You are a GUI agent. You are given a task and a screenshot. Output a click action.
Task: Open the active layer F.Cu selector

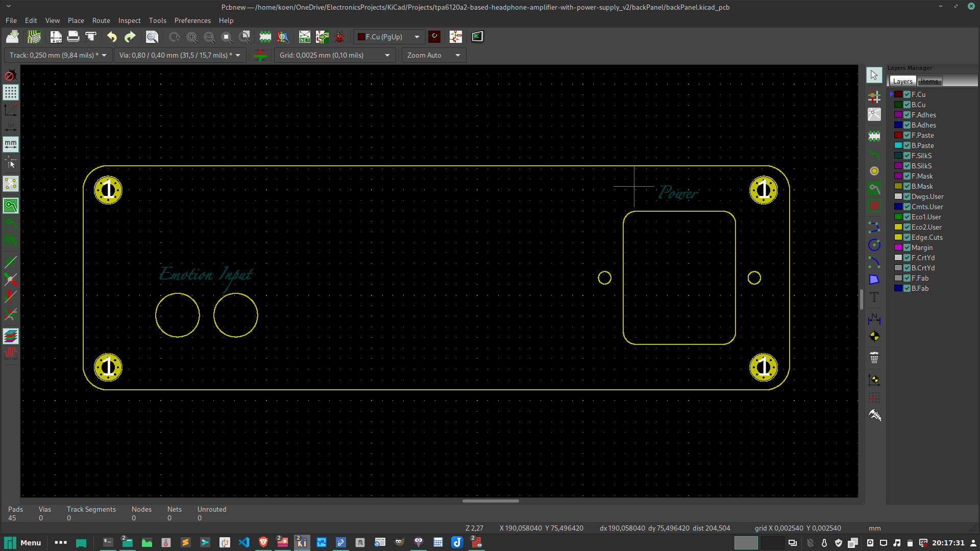(x=389, y=37)
